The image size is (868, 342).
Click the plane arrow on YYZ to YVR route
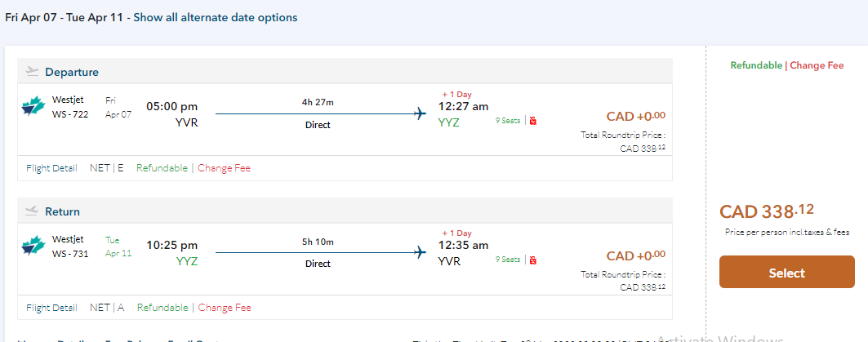(421, 252)
